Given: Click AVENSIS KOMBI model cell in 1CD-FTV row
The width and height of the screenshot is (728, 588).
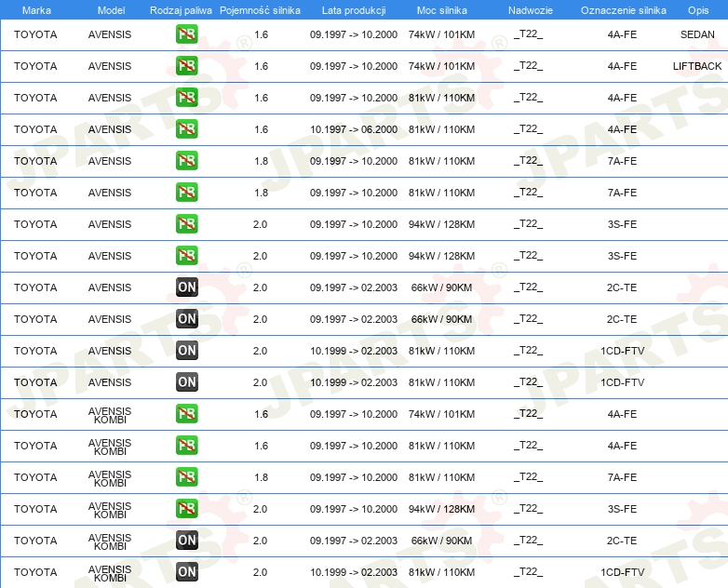Looking at the screenshot, I should pos(110,573).
